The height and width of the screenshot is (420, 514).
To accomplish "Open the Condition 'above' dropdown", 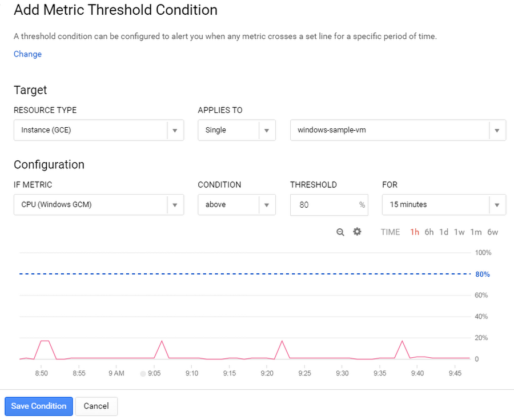I will tap(236, 205).
